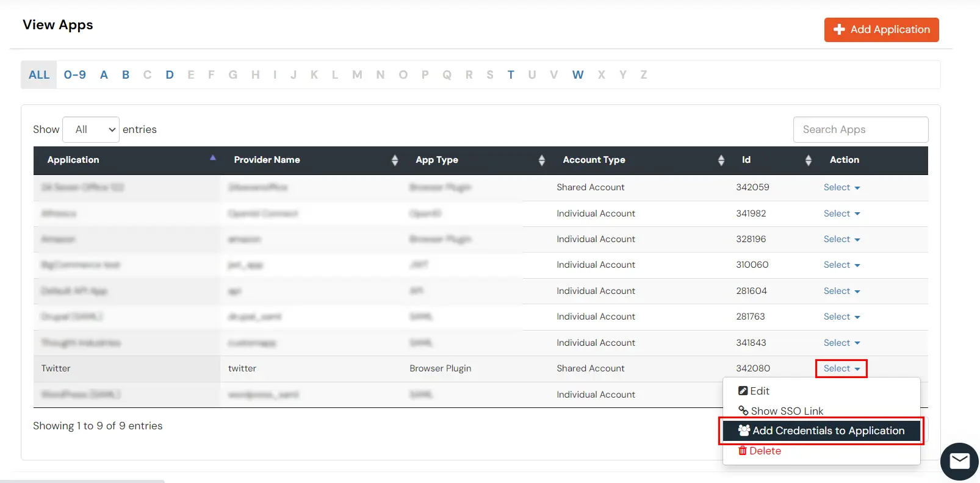Sort by Account Type column arrows
Viewport: 980px width, 483px height.
[x=721, y=160]
